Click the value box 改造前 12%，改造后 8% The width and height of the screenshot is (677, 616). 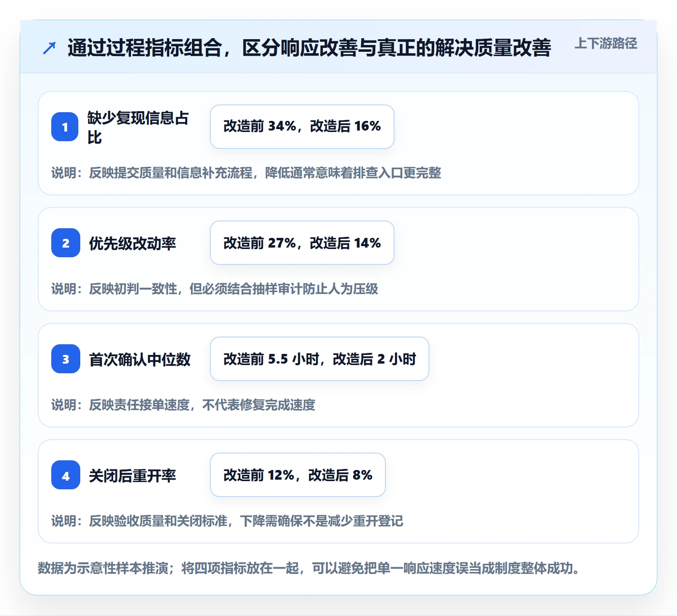298,475
